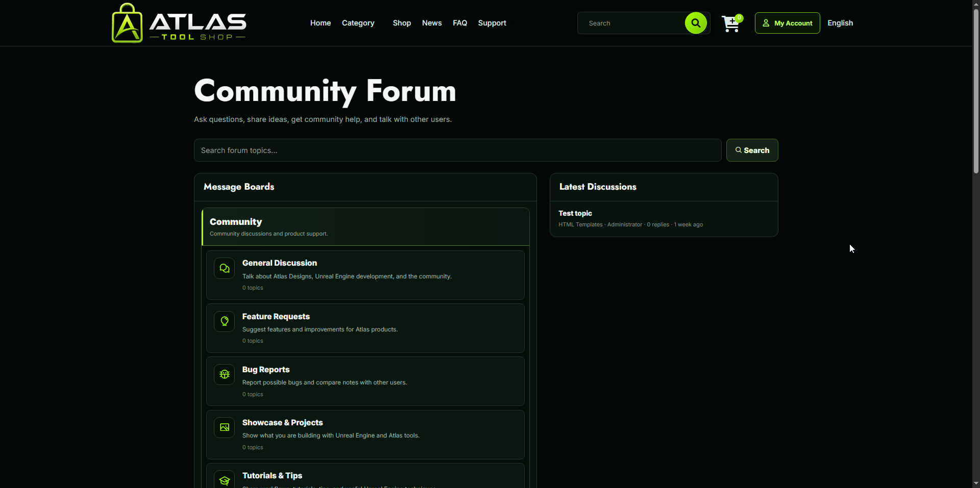Click the Community Forum title

(325, 91)
